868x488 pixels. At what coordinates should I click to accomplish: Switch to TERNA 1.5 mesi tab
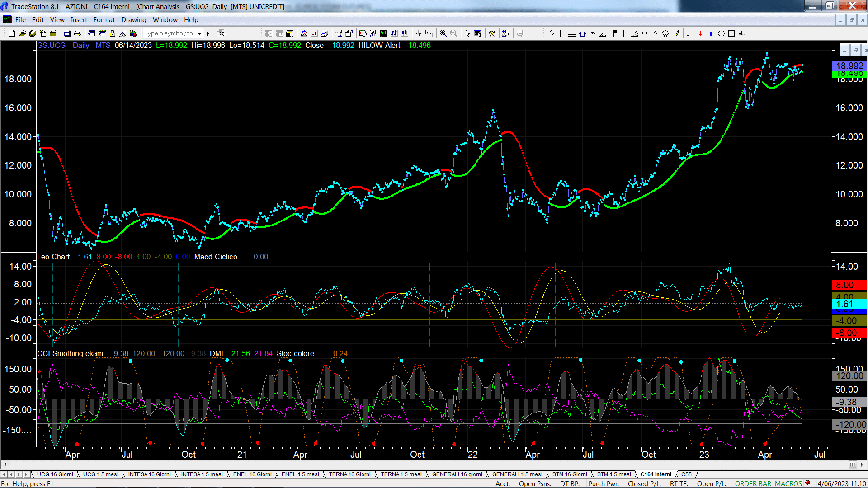(401, 474)
